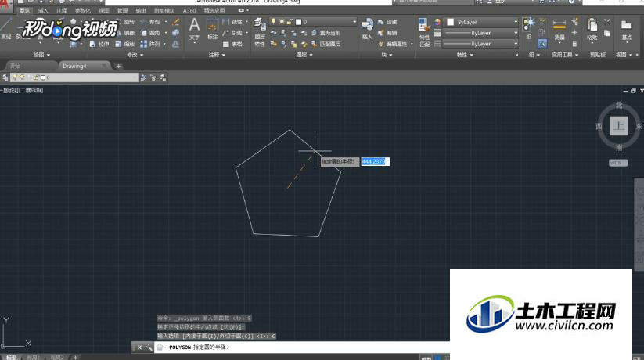Expand the 绘图 draw panel

tap(41, 55)
